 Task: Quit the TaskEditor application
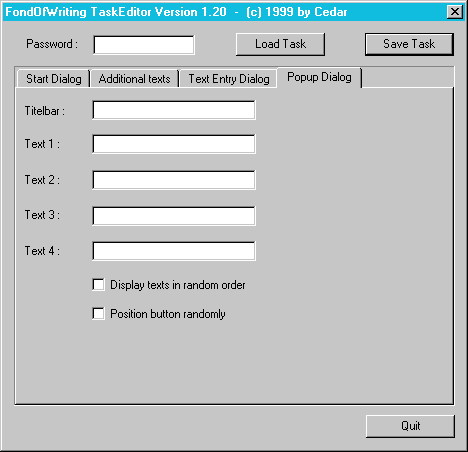point(410,426)
